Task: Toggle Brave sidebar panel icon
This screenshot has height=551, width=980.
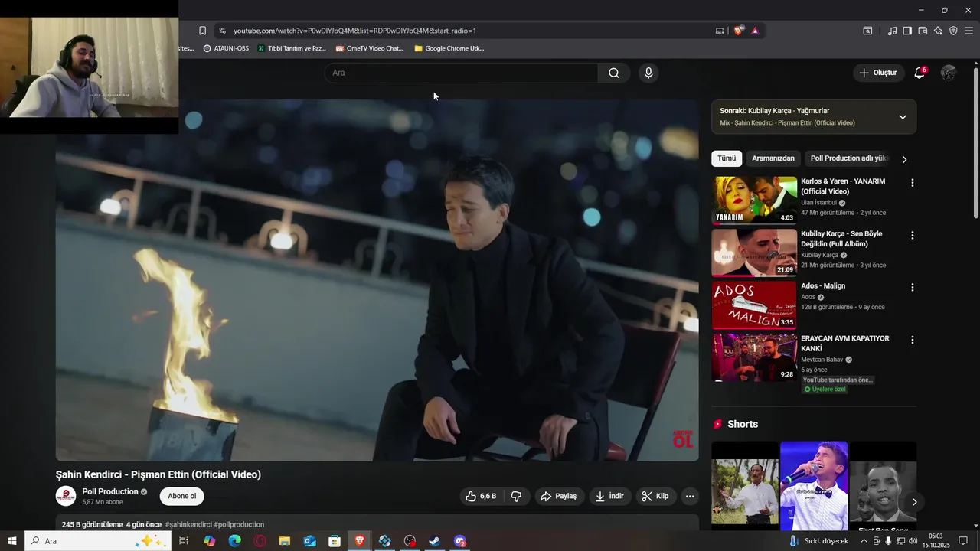Action: pyautogui.click(x=907, y=31)
